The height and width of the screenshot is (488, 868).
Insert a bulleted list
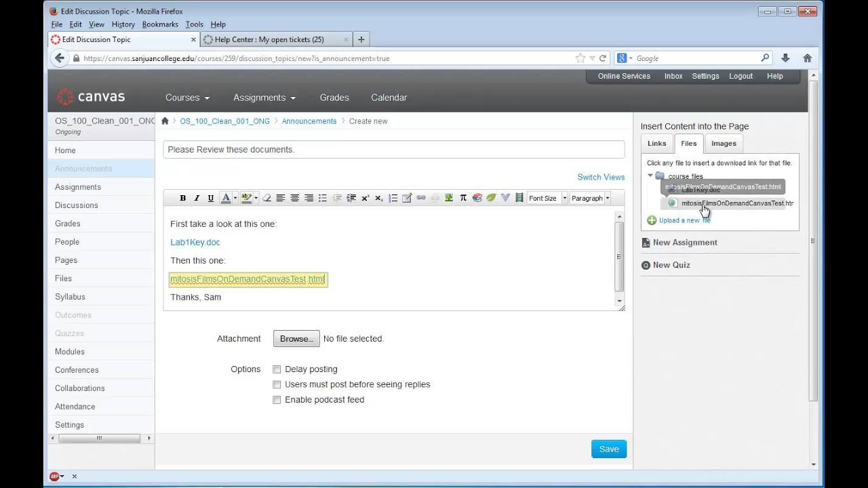(x=323, y=198)
